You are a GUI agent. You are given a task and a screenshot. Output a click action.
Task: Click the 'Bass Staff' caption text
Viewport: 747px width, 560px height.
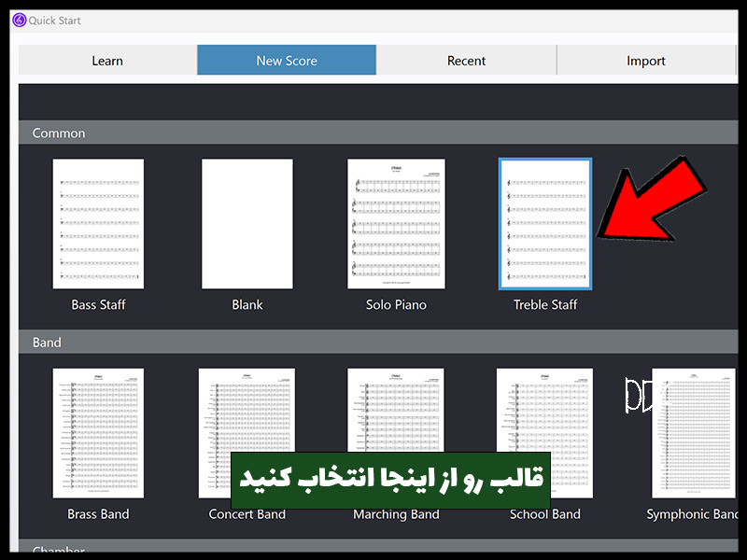[98, 304]
